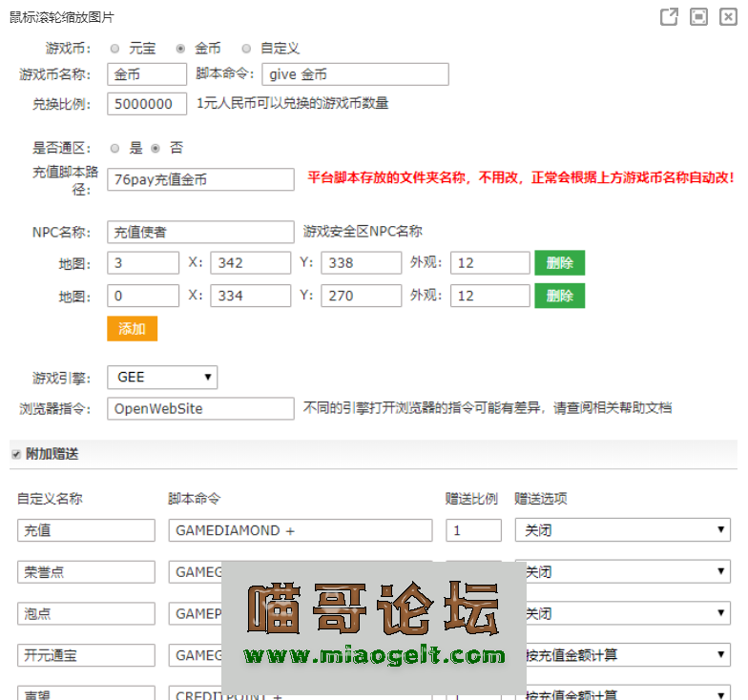Click the GAMEDIAMOND + script command field
Viewport: 748px width, 700px height.
coord(300,530)
